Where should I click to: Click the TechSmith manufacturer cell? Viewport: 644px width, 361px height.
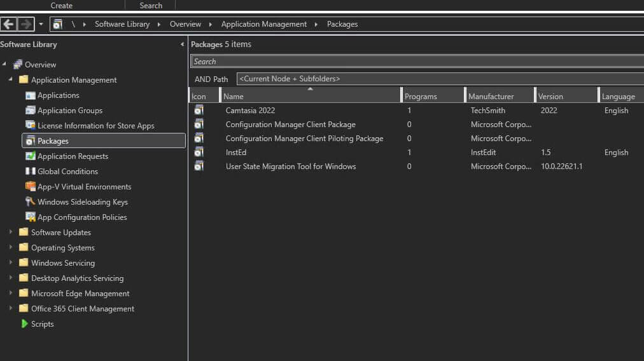(x=488, y=111)
